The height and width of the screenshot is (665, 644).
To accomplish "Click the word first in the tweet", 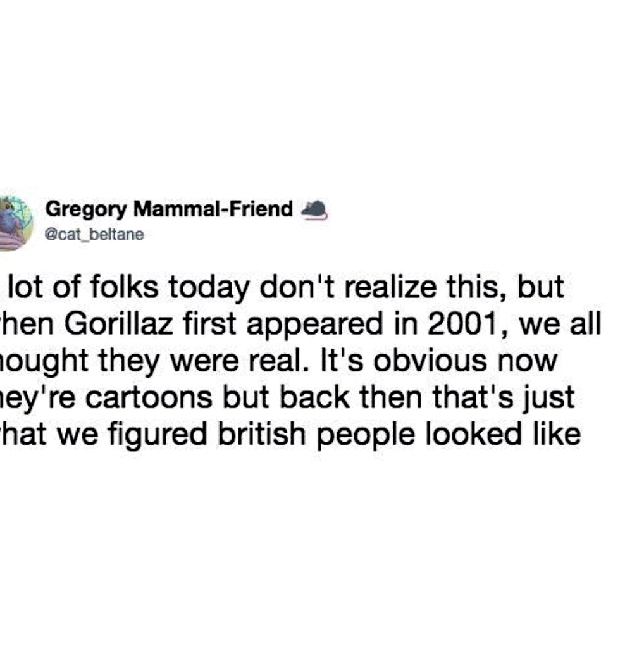I will 209,324.
